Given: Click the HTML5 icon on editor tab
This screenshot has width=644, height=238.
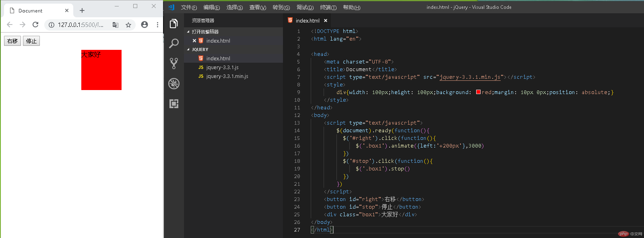Looking at the screenshot, I should coord(290,20).
